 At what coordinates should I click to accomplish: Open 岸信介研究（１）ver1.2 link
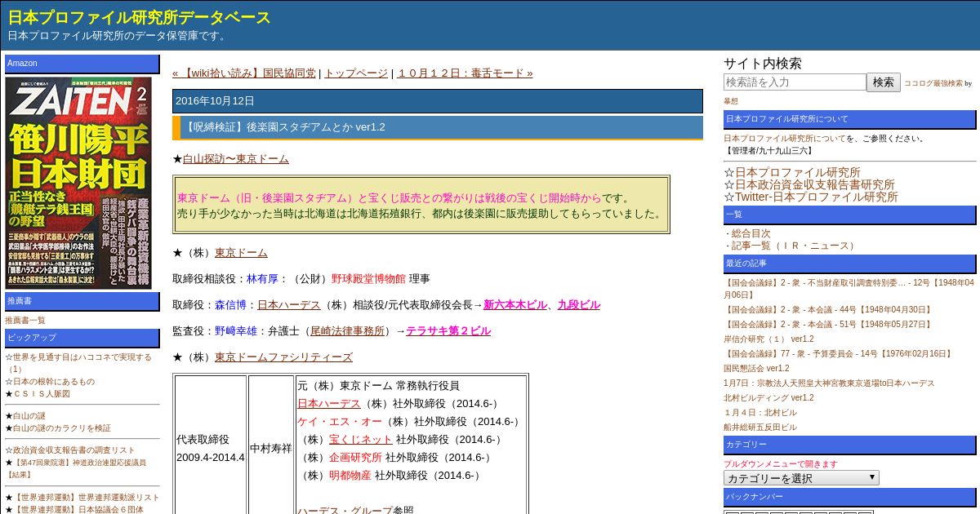click(x=768, y=339)
